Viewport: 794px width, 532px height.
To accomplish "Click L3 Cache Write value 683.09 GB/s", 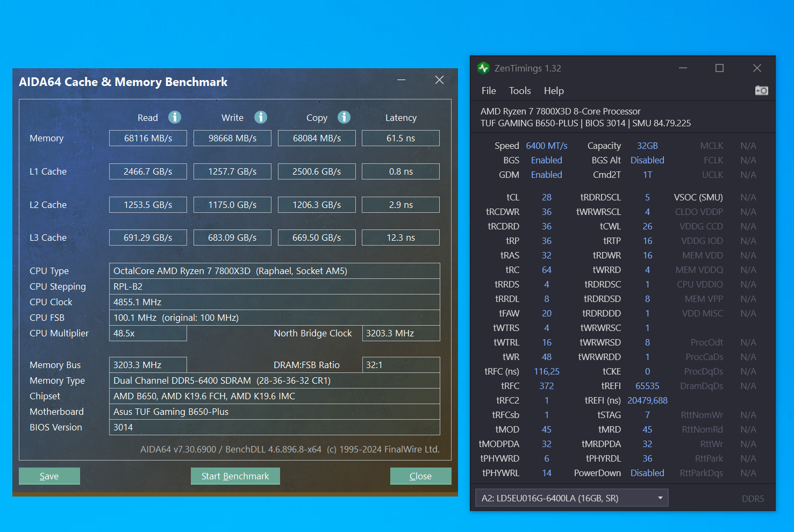I will [232, 238].
